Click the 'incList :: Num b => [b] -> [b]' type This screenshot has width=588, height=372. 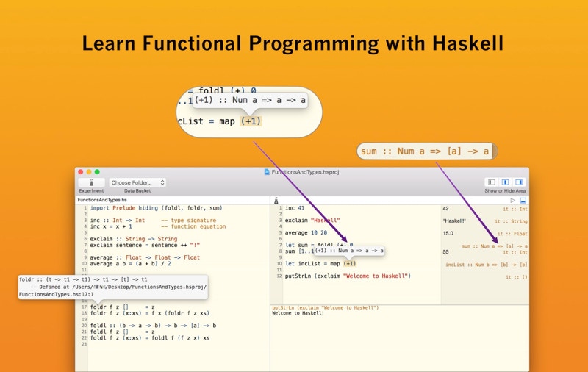[x=487, y=265]
